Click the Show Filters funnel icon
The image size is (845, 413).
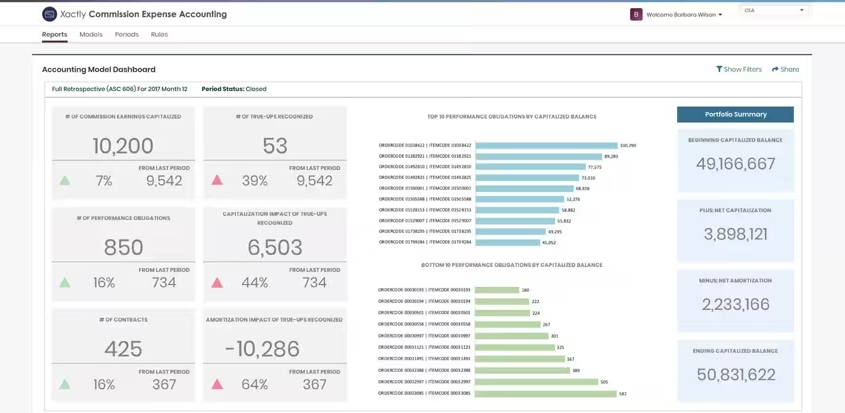[x=719, y=69]
